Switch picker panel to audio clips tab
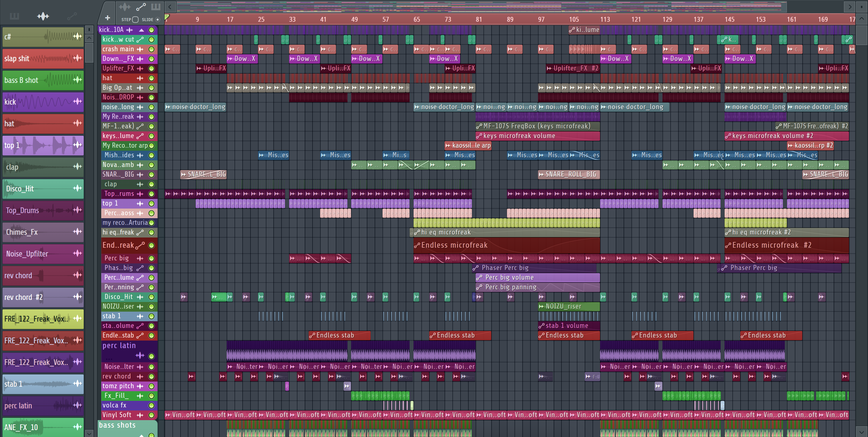 (x=43, y=16)
